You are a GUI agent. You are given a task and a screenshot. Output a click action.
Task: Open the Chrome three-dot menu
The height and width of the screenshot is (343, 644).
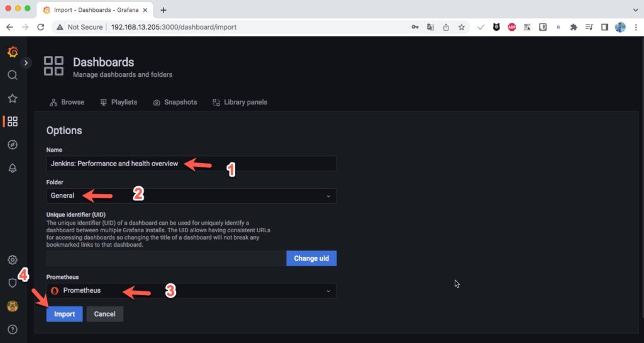coord(636,27)
